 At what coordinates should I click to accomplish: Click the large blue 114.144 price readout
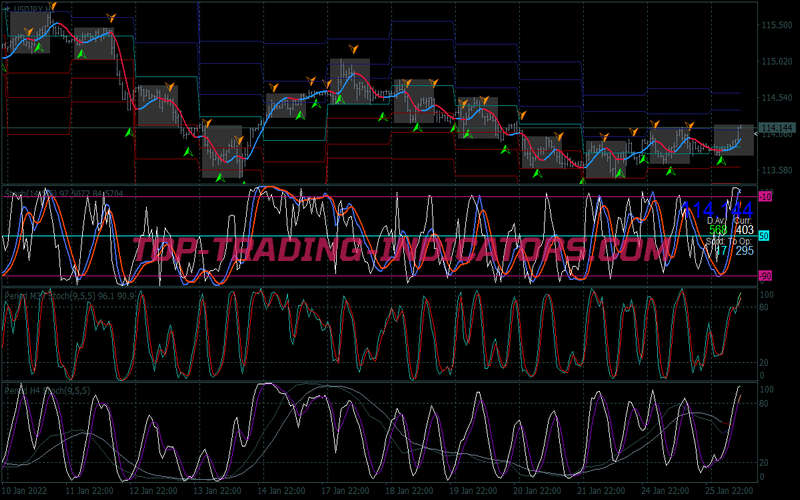(717, 210)
